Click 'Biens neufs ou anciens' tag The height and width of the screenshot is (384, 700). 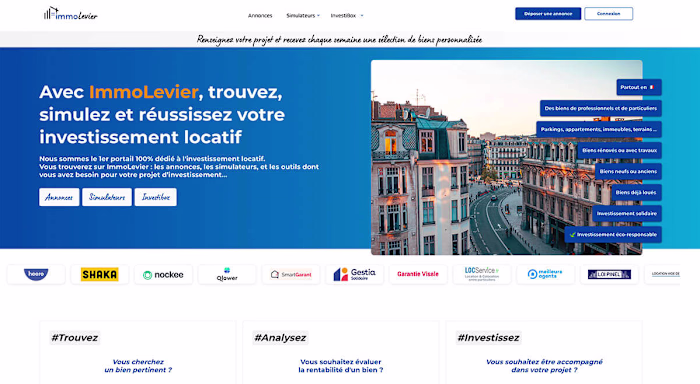tap(628, 171)
